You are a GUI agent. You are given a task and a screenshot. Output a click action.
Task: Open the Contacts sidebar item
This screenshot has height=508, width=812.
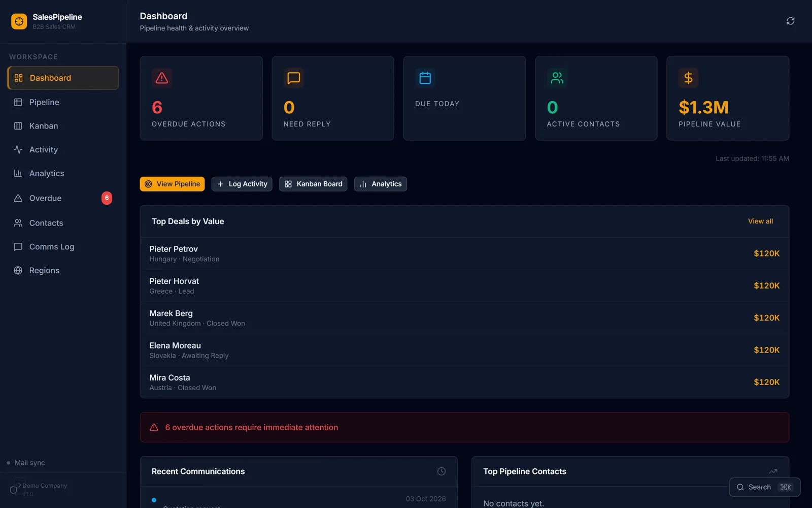click(63, 223)
